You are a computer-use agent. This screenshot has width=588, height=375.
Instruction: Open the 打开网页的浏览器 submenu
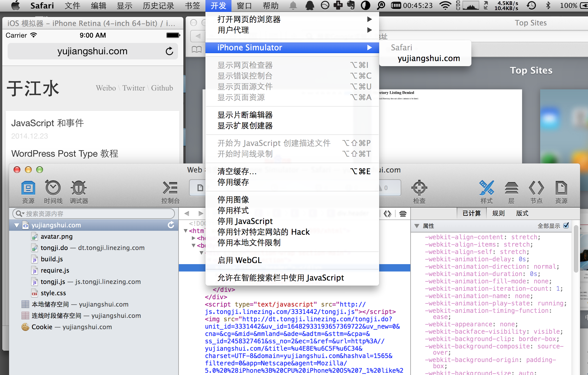(x=292, y=19)
